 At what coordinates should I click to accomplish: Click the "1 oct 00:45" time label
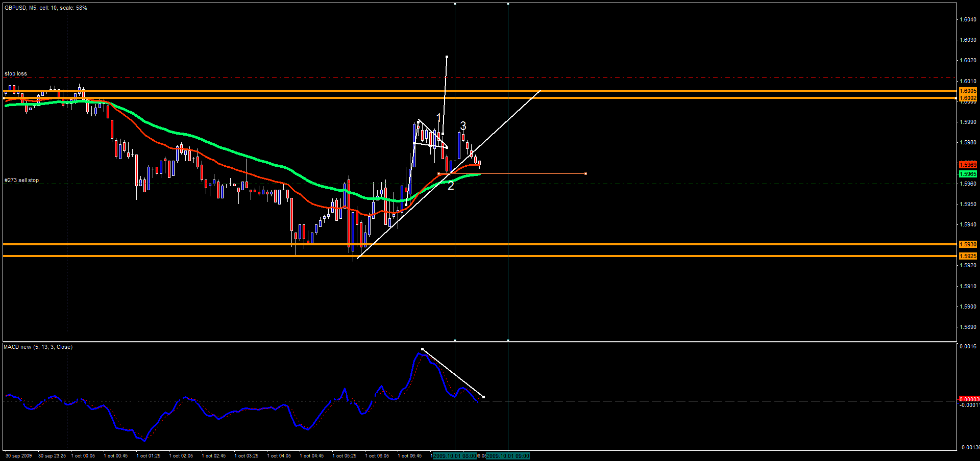click(x=116, y=456)
